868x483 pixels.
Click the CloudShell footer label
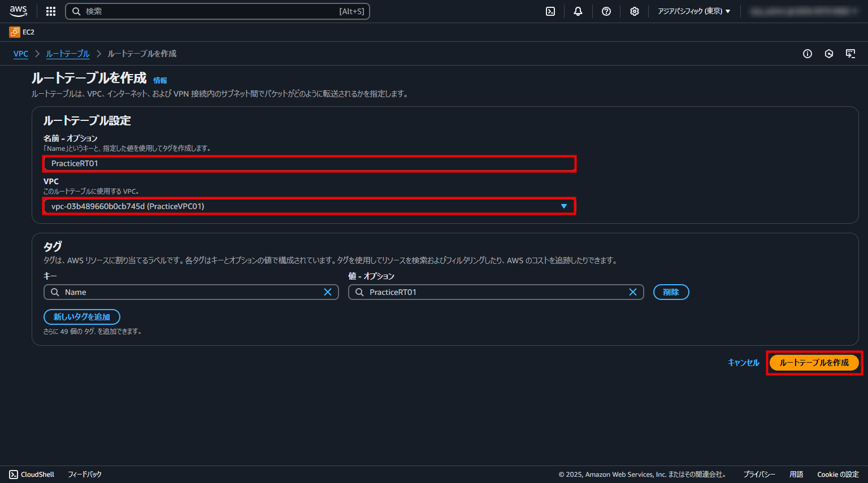coord(38,475)
